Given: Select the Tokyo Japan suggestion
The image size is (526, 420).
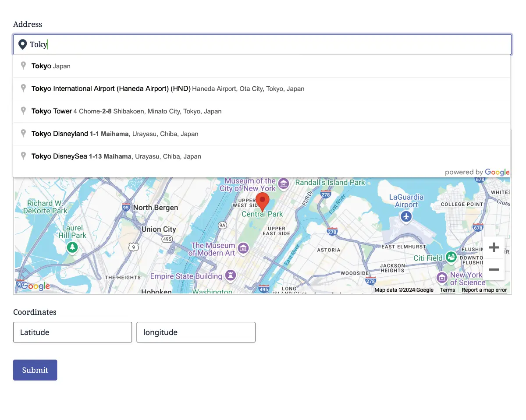Looking at the screenshot, I should click(x=262, y=66).
